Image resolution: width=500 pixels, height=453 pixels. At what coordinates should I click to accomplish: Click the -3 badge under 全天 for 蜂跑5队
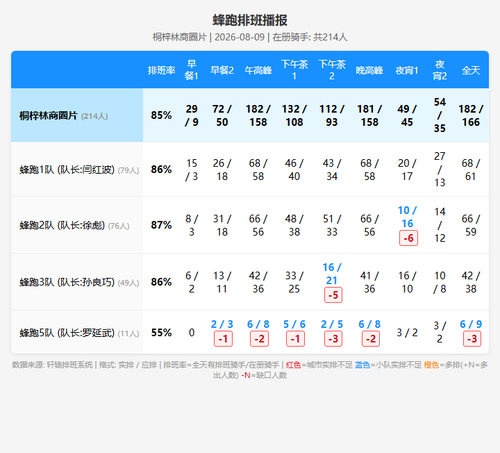tap(472, 339)
